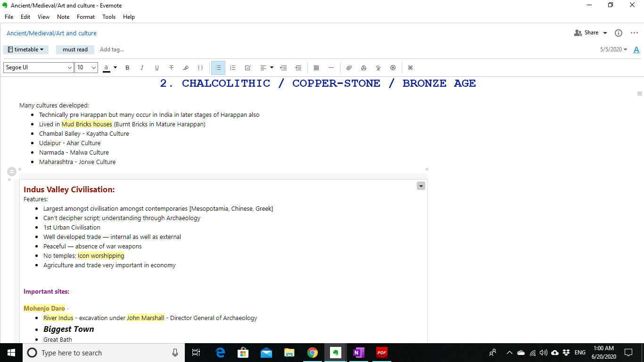Open Google Chrome from the taskbar
The width and height of the screenshot is (644, 362).
tap(312, 353)
